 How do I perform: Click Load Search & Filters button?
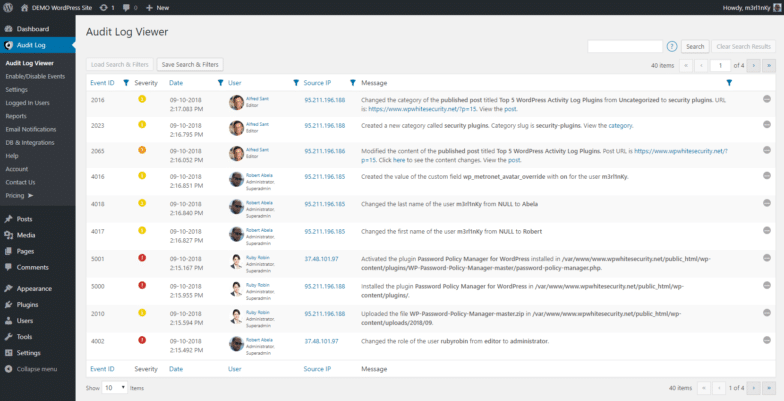(120, 64)
